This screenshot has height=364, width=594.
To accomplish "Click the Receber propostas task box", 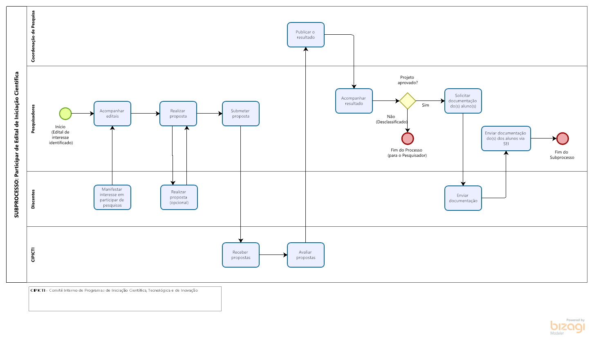I will (241, 255).
